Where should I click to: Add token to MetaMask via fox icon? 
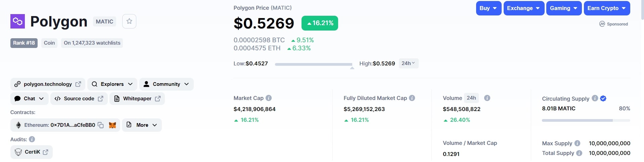coord(112,125)
